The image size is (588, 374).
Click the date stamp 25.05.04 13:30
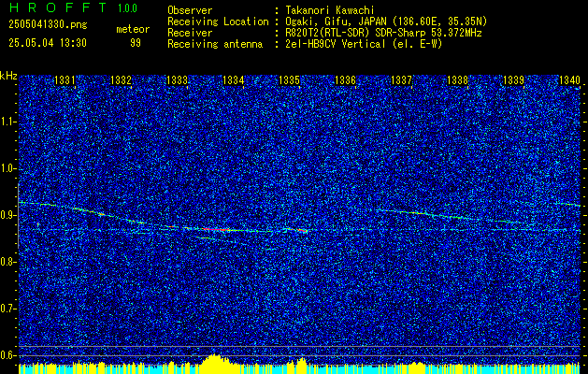(x=48, y=43)
